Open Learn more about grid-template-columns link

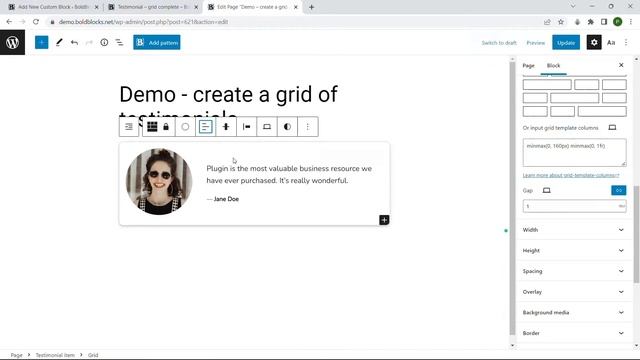click(571, 175)
